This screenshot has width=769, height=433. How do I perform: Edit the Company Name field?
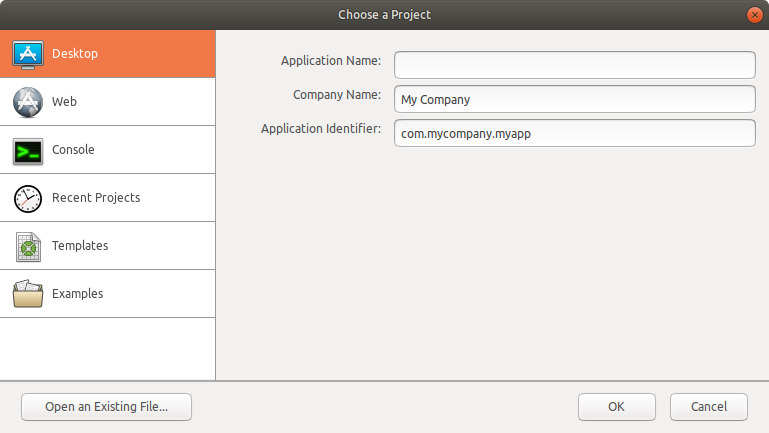pos(575,99)
